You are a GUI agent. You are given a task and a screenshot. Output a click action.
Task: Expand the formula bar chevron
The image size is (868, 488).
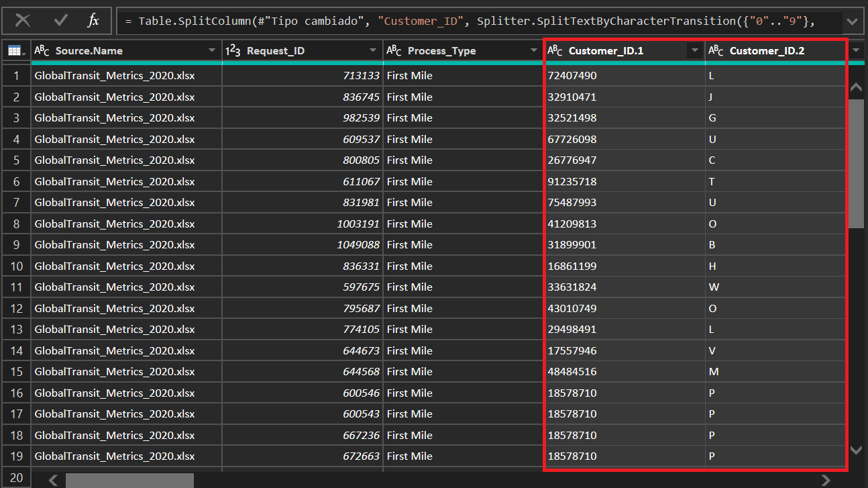coord(852,21)
